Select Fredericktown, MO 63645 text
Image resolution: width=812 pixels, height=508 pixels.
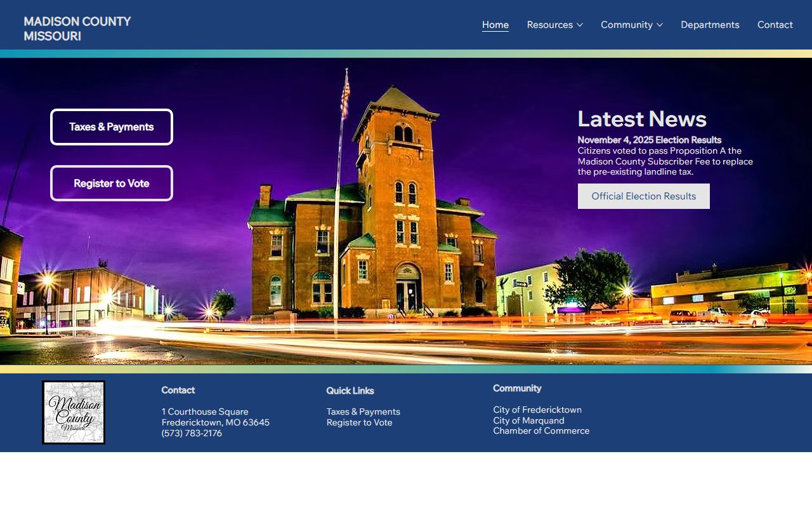(216, 423)
